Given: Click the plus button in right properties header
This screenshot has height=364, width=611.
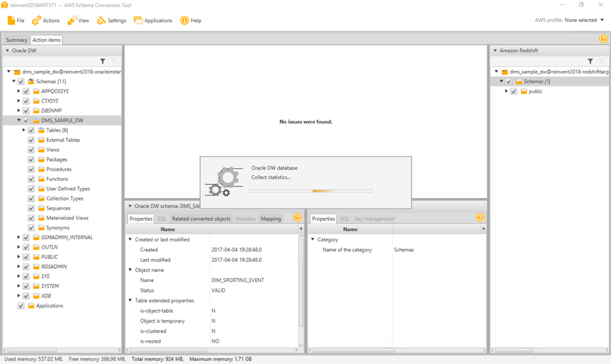Looking at the screenshot, I should pos(483,229).
